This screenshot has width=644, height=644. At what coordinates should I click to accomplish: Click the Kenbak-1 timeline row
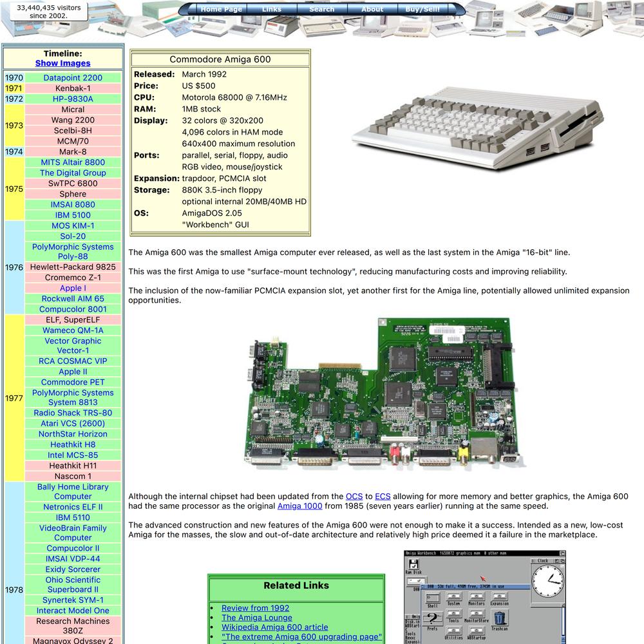[73, 88]
